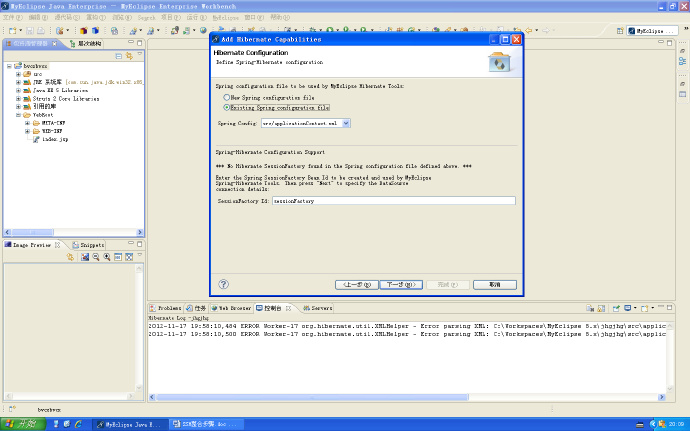Click fit to window icon in Image Preview
This screenshot has width=690, height=431.
pyautogui.click(x=129, y=257)
